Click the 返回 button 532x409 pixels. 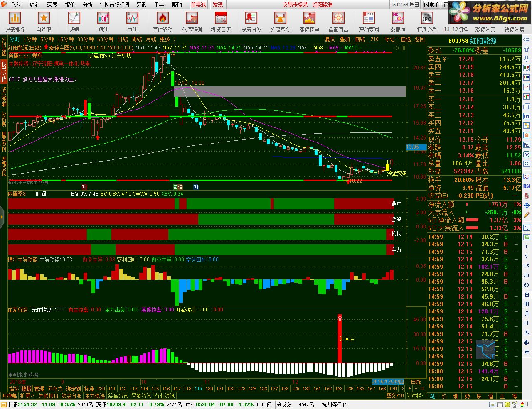point(419,39)
